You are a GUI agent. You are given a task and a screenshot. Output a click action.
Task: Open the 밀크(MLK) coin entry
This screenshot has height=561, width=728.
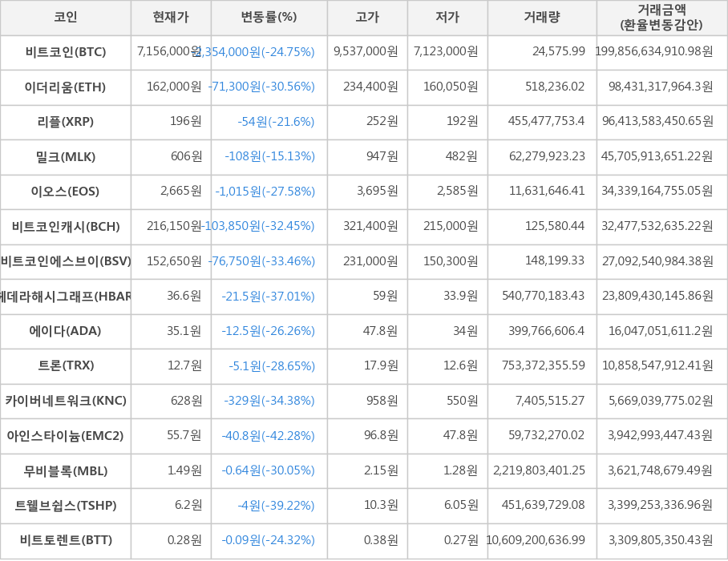click(x=66, y=157)
